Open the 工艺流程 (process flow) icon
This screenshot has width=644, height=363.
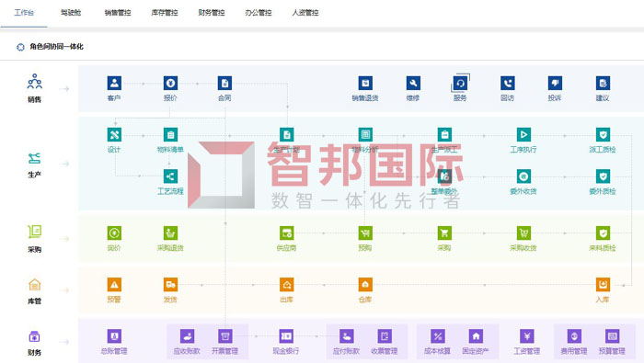point(170,176)
